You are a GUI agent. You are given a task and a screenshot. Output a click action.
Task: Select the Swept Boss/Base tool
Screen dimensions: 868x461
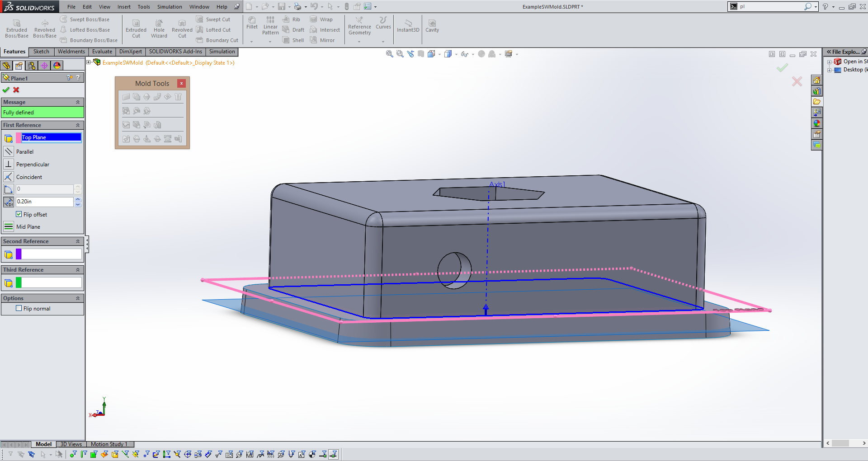(x=85, y=19)
